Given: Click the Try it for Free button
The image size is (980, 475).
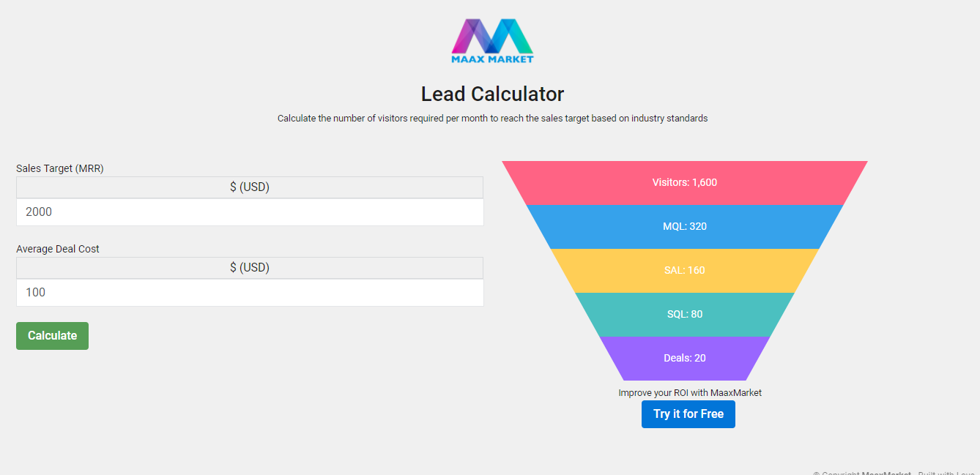Looking at the screenshot, I should pos(688,414).
